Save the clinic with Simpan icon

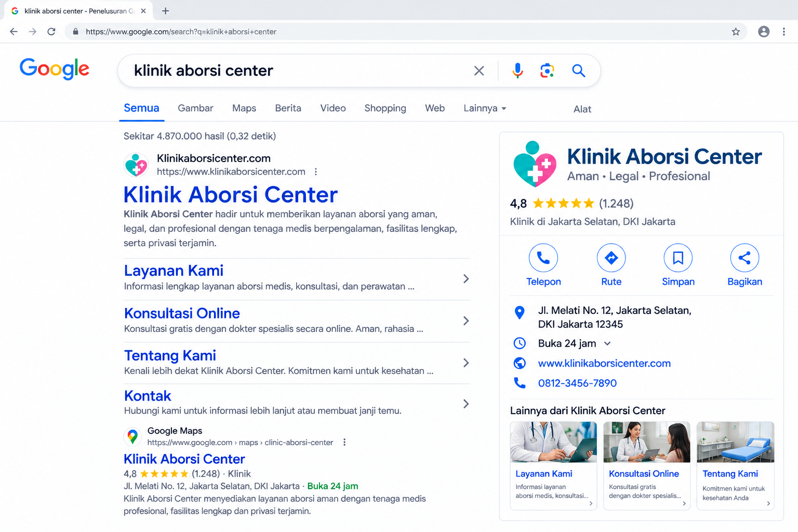tap(678, 258)
